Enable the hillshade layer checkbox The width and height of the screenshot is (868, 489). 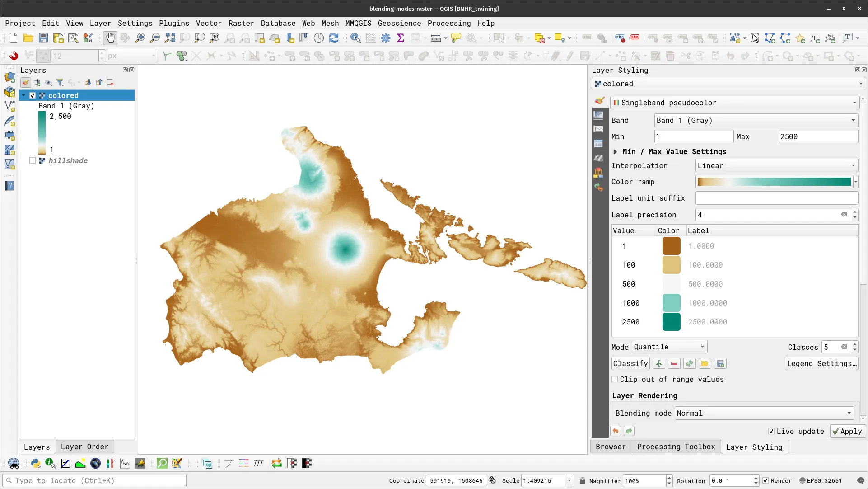[33, 160]
